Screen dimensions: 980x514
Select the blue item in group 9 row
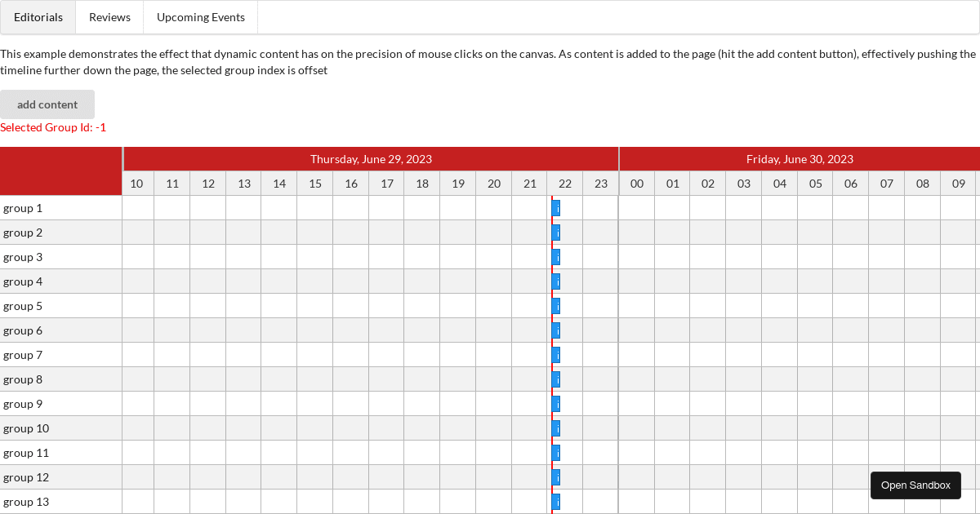[x=556, y=404]
